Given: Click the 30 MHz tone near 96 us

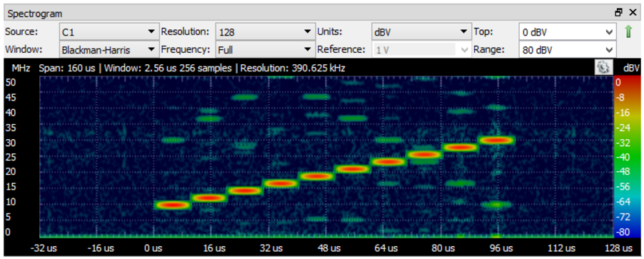Looking at the screenshot, I should point(496,140).
